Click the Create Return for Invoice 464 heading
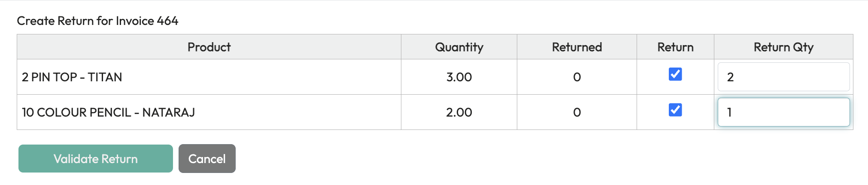868x185 pixels. (x=97, y=21)
